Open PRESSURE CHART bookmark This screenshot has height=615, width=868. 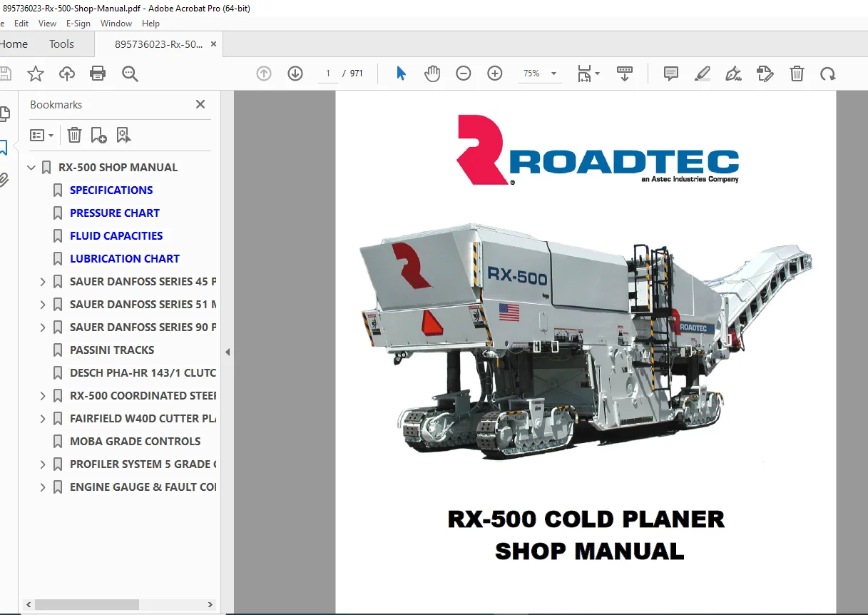[115, 213]
